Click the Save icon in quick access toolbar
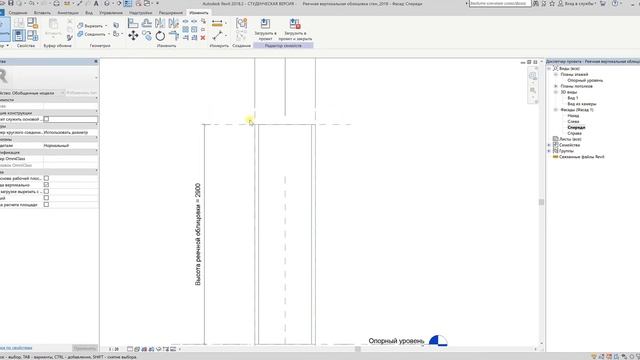This screenshot has width=640, height=360. coord(11,3)
